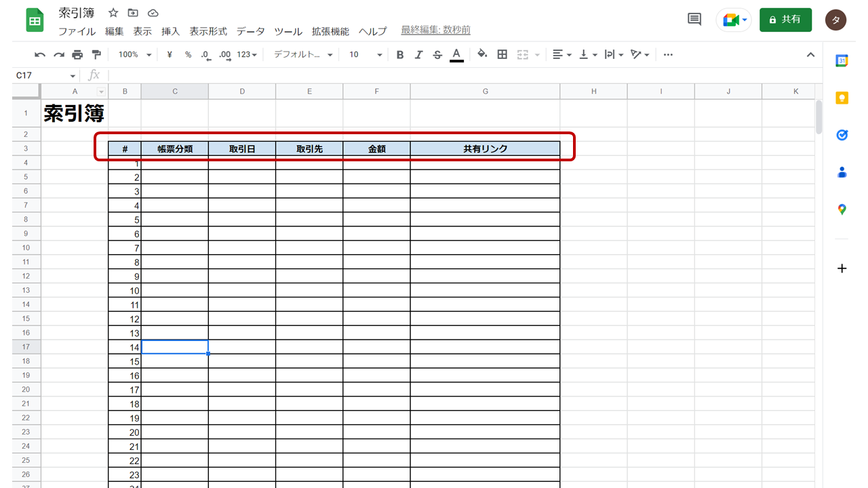Image resolution: width=868 pixels, height=488 pixels.
Task: Click the vertical scrollbar thumb
Action: (x=818, y=117)
